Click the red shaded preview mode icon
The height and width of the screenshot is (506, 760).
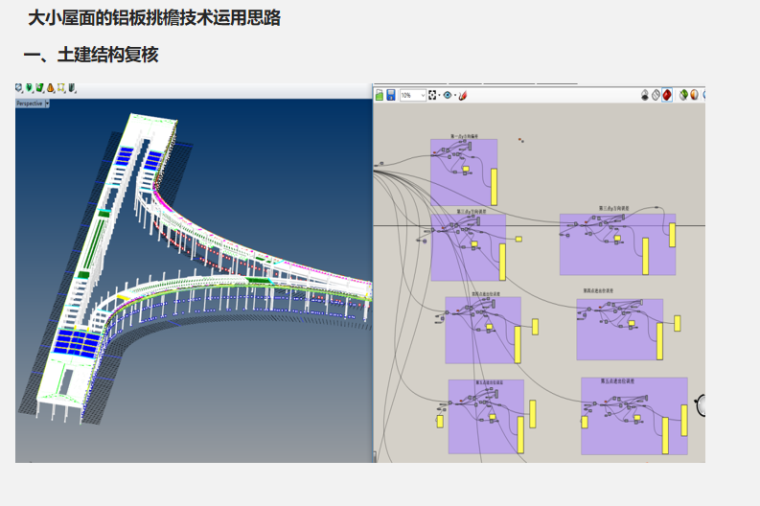click(x=667, y=96)
